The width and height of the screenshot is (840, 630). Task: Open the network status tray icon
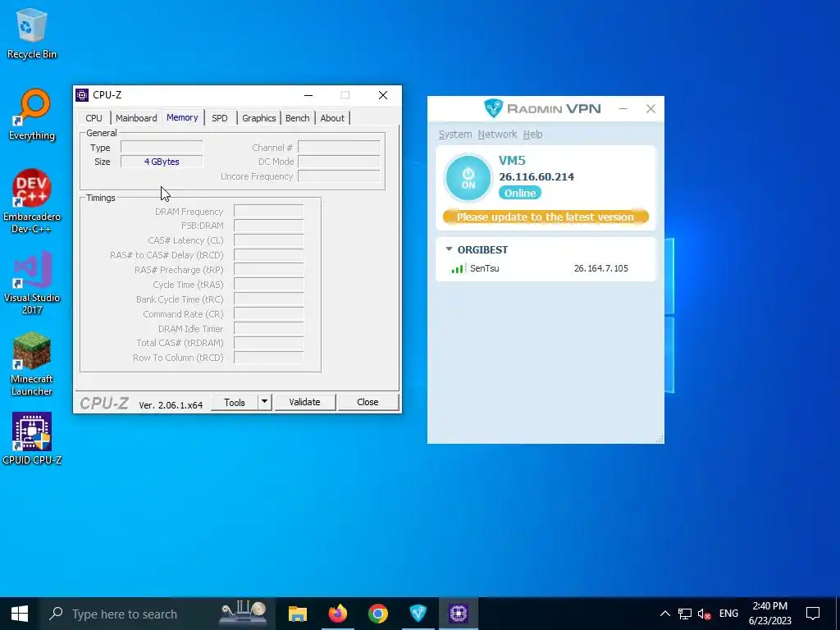coord(685,614)
